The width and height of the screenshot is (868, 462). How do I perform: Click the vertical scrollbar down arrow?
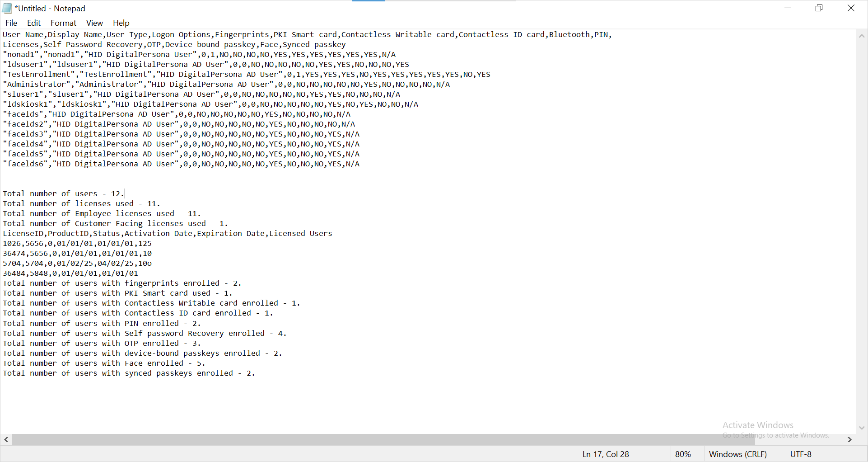click(x=862, y=427)
